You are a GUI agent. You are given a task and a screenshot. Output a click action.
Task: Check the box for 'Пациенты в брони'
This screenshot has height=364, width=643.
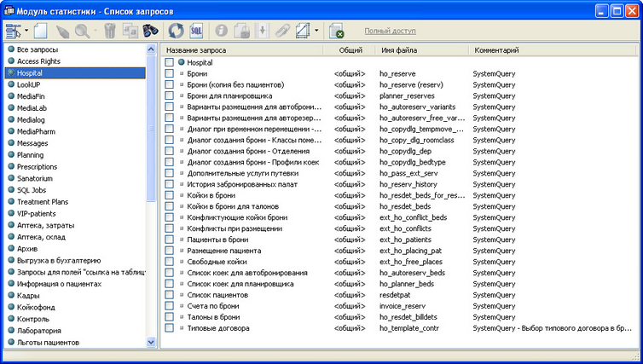[x=169, y=240]
